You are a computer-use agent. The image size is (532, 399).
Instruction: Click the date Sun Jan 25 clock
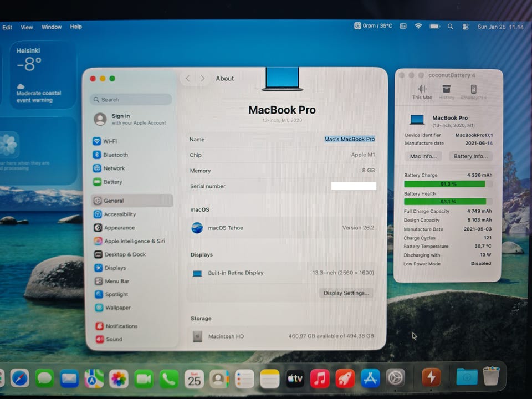click(x=500, y=27)
